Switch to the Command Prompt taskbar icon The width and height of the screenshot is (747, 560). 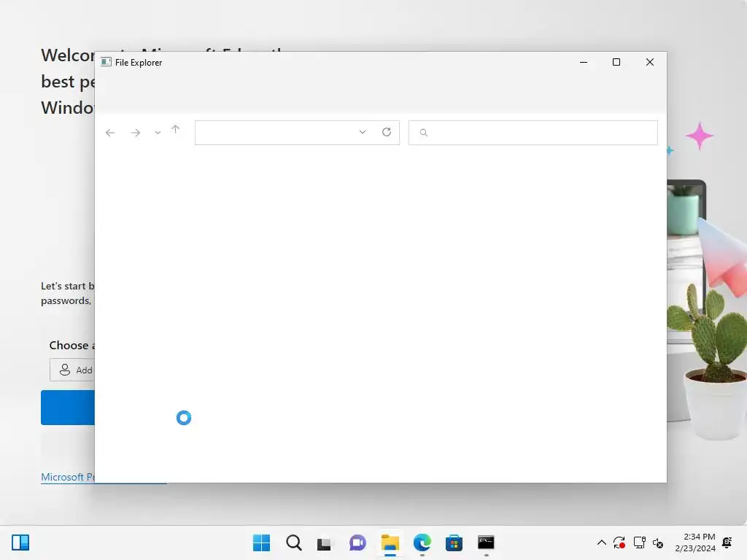[x=486, y=542]
